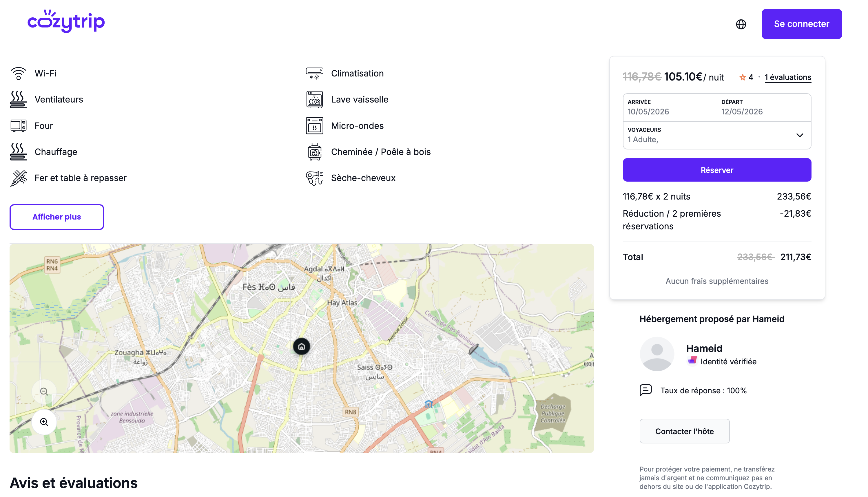This screenshot has width=868, height=497.
Task: Click the 105.10€ per night price
Action: (x=683, y=76)
